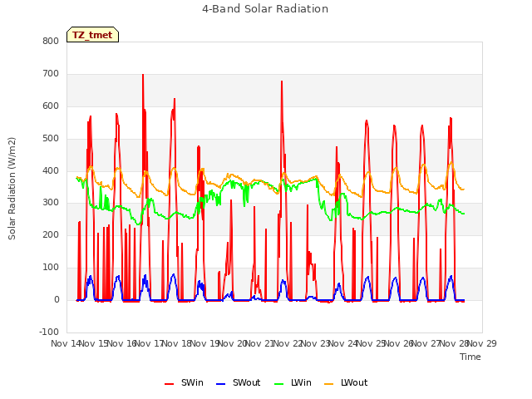The width and height of the screenshot is (532, 399).
Task: Click the TZ_tmet annotation label
Action: (92, 35)
